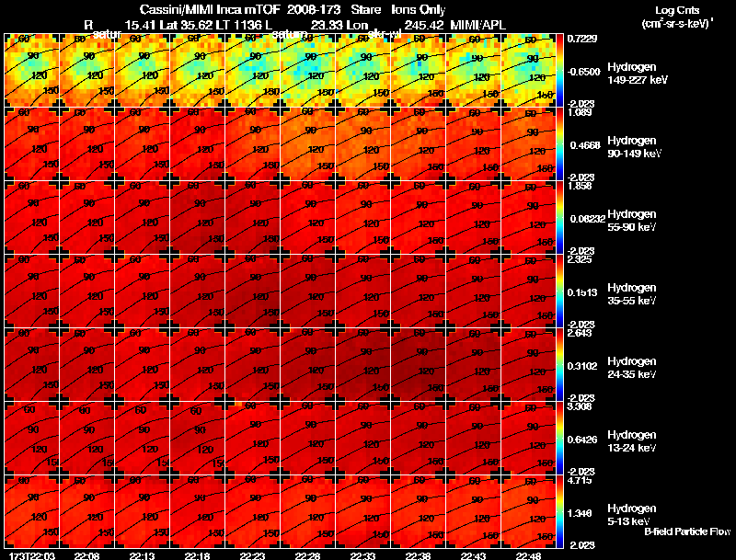
Task: Click the 'MIMI/APL' header text
Action: click(x=477, y=25)
